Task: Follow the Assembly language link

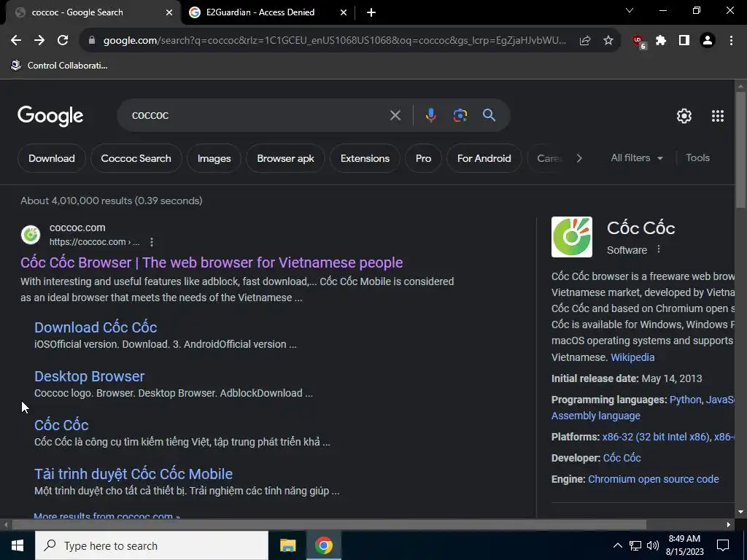Action: (595, 416)
